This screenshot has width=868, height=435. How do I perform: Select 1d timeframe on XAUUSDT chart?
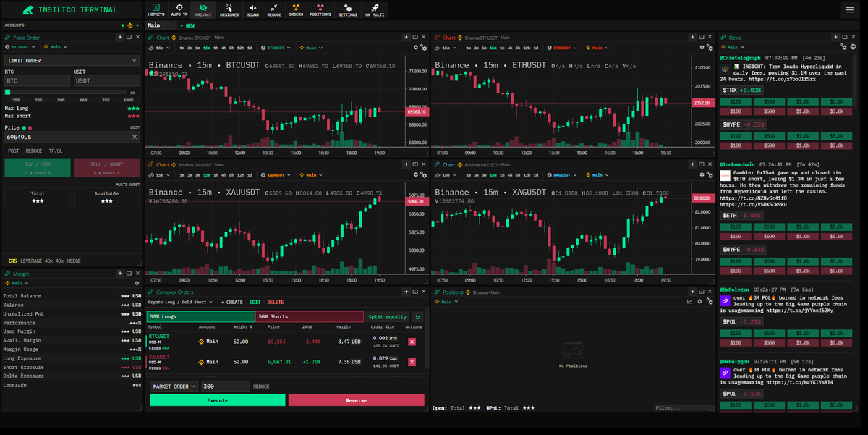point(251,174)
